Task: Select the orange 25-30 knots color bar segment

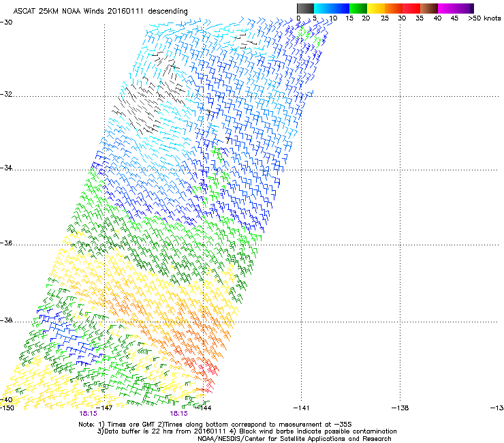Action: pos(394,8)
